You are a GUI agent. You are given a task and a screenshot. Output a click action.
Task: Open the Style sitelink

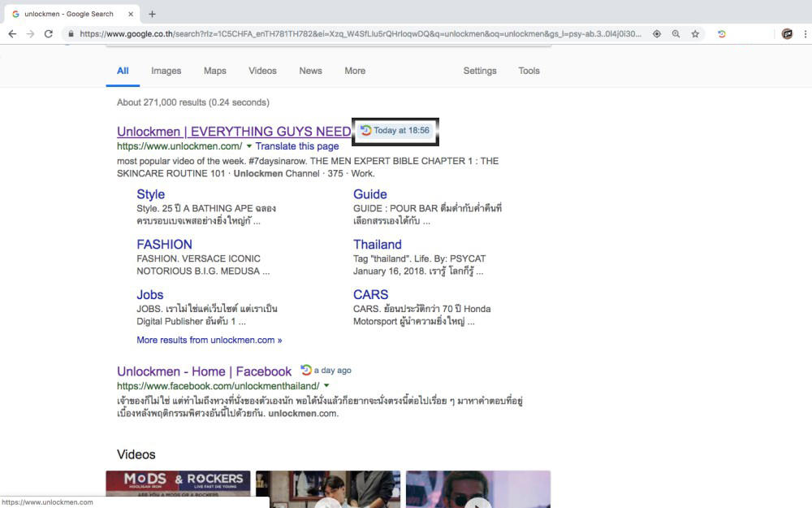(151, 194)
